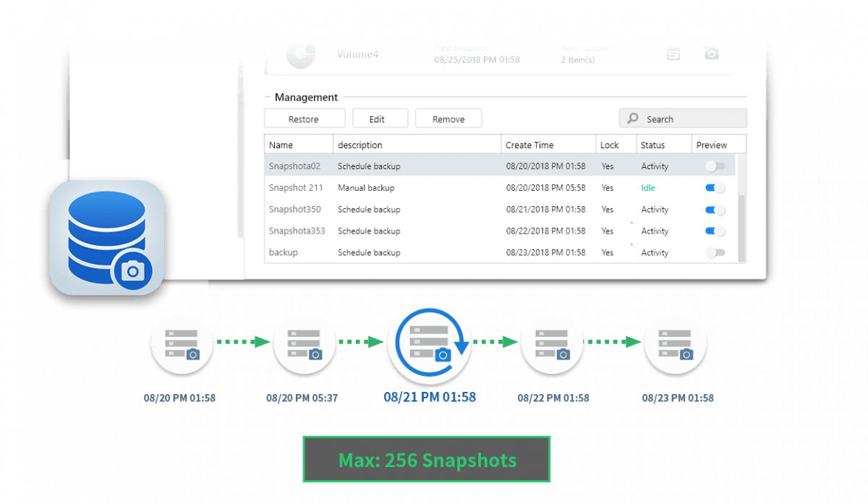
Task: Sort list by the Name column header
Action: click(x=298, y=145)
